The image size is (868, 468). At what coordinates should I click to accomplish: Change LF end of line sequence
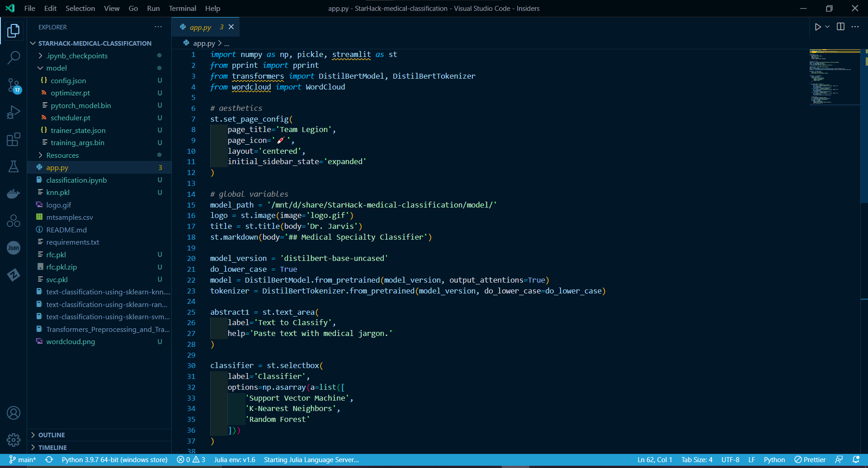tap(751, 459)
